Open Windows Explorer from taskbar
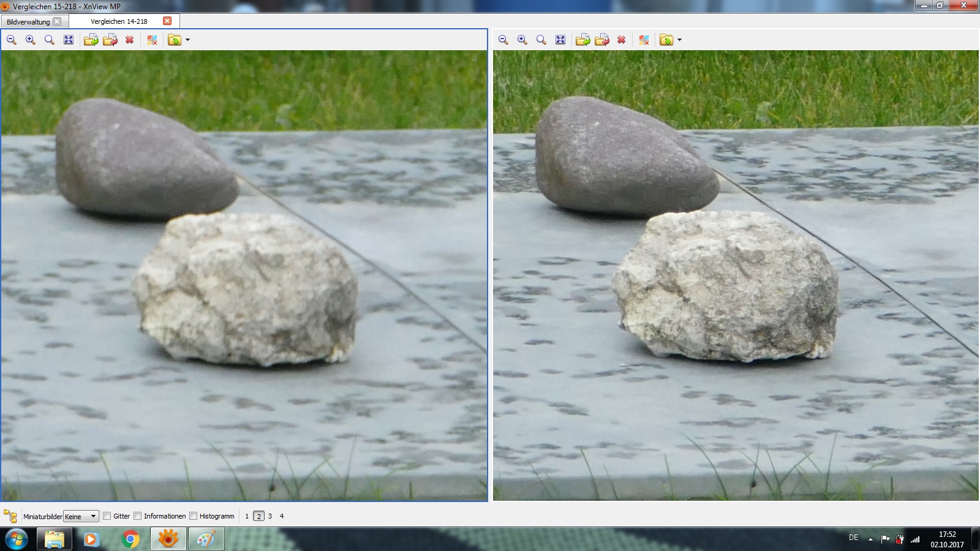The image size is (980, 551). (54, 539)
